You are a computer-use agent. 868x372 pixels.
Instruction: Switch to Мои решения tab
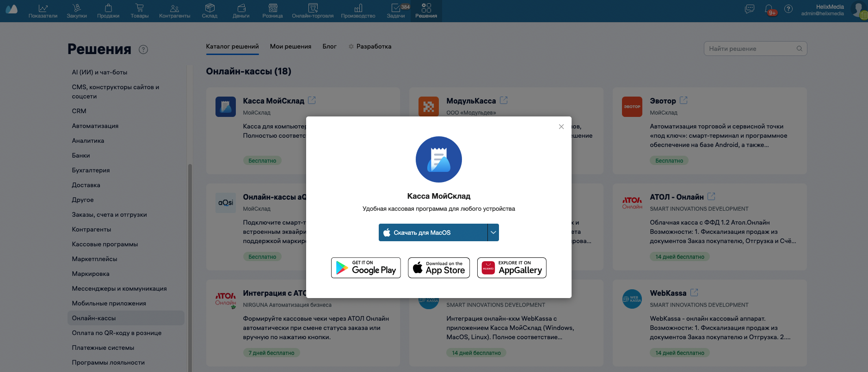(x=291, y=47)
